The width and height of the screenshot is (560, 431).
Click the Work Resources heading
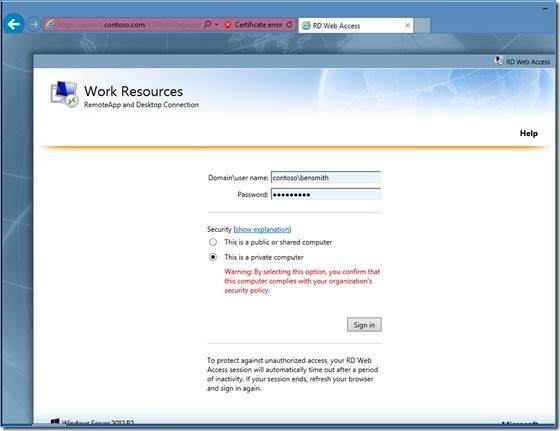point(134,91)
